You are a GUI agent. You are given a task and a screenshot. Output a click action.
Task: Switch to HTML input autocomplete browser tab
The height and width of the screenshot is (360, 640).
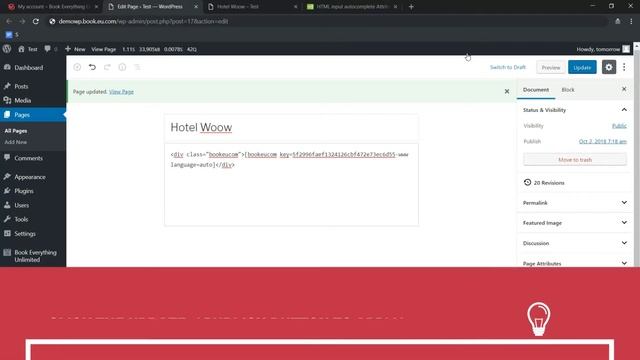pos(351,7)
